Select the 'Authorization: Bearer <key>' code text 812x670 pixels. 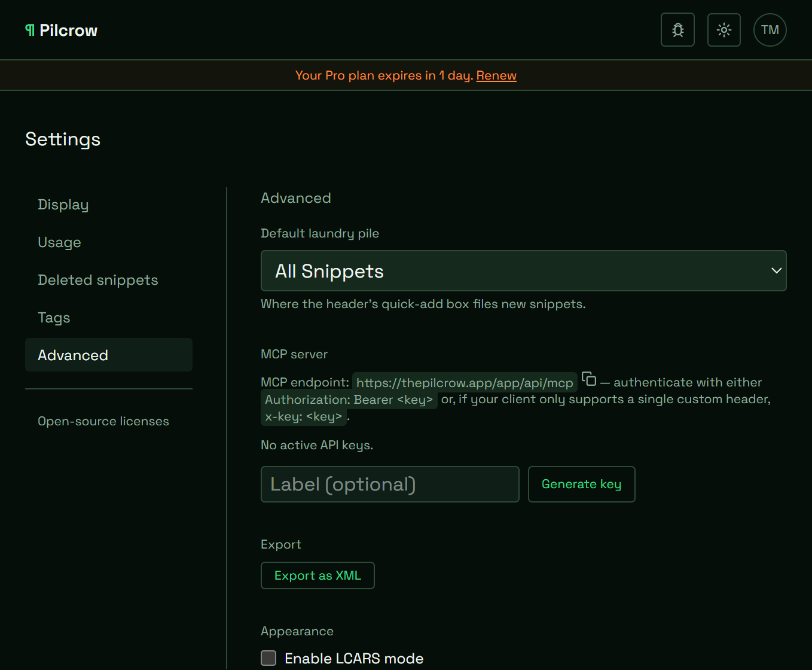pyautogui.click(x=349, y=400)
